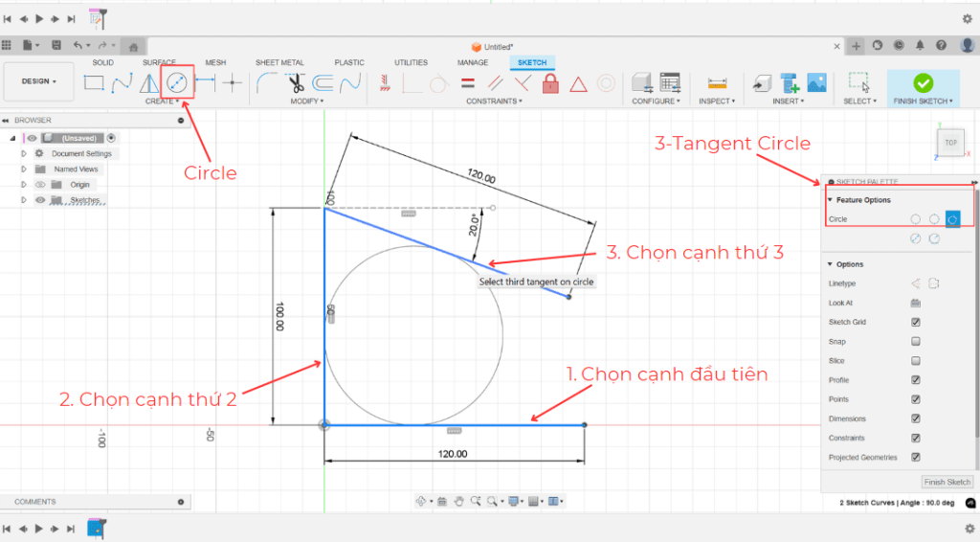This screenshot has width=980, height=542.
Task: Apply the Lock constraint icon
Action: coord(550,83)
